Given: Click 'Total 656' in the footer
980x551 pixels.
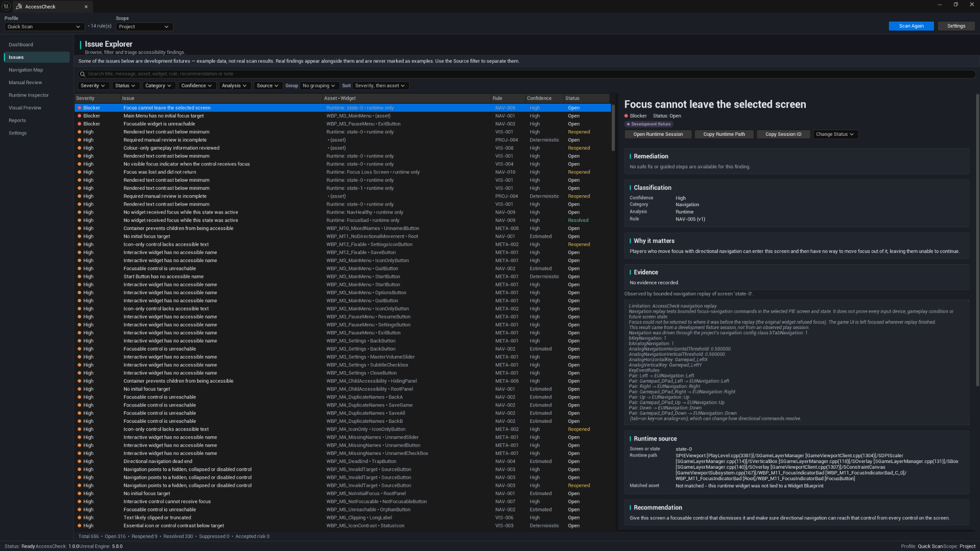Looking at the screenshot, I should (89, 537).
